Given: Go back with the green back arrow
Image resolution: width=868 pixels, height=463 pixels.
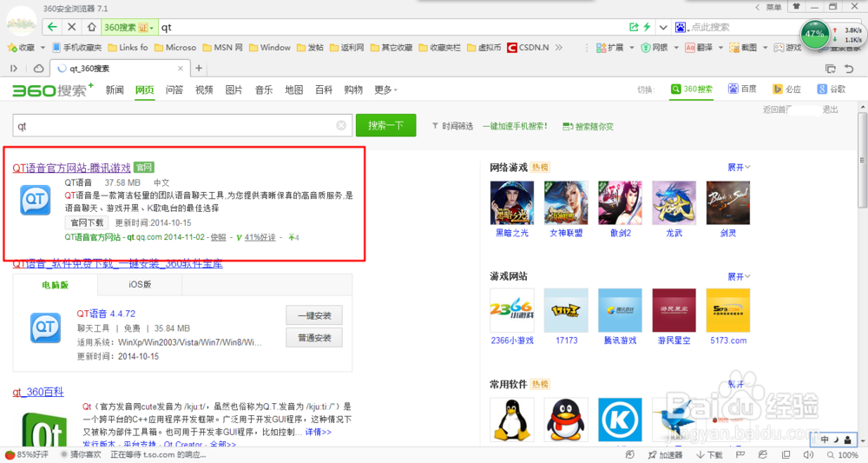Looking at the screenshot, I should click(x=52, y=27).
